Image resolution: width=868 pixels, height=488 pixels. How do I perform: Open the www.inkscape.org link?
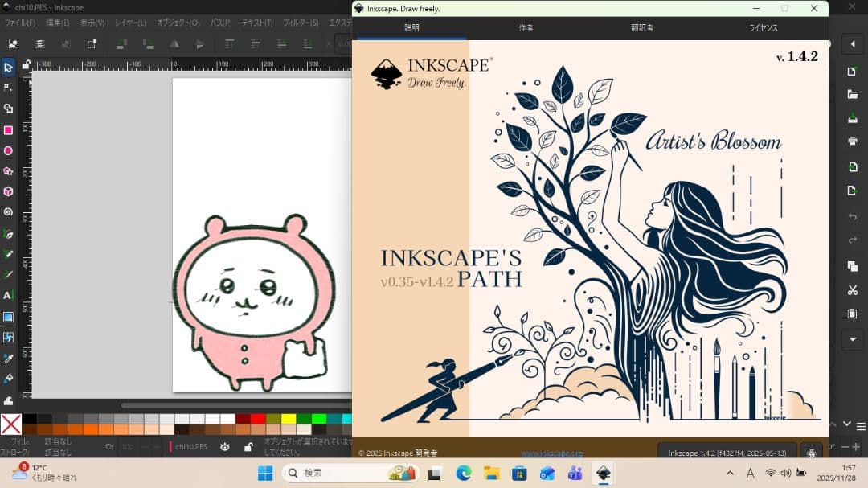pyautogui.click(x=552, y=453)
